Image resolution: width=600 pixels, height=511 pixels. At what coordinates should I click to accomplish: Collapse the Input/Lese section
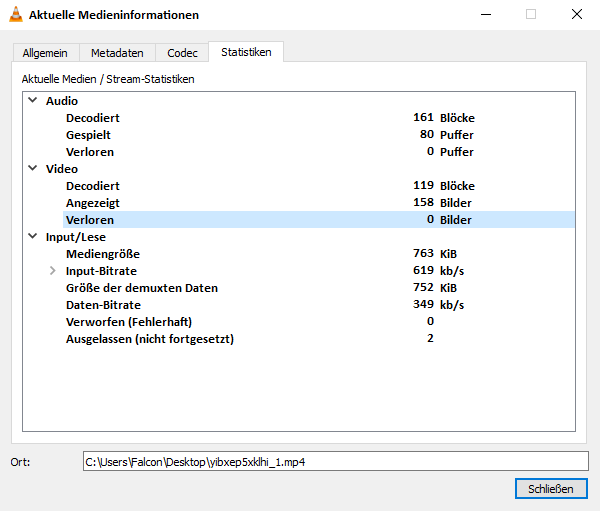33,237
